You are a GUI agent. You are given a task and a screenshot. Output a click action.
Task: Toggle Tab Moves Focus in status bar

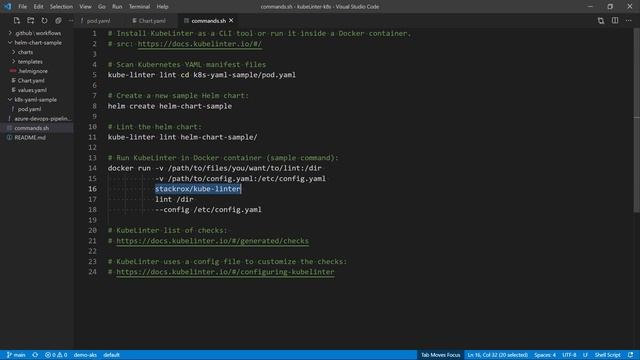point(440,355)
